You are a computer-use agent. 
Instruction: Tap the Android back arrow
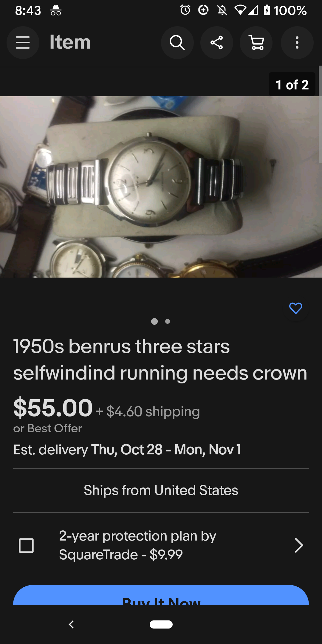[x=71, y=624]
